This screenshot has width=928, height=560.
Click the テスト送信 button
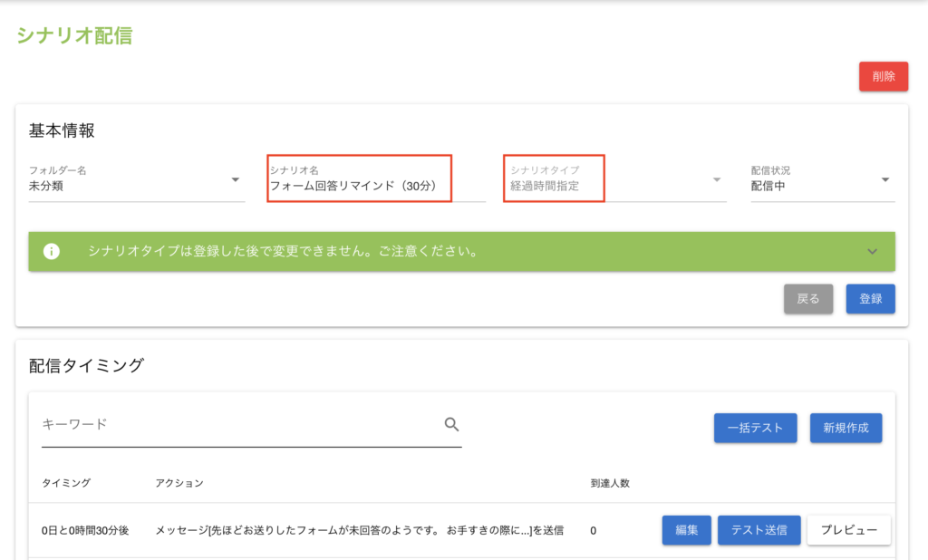[x=759, y=530]
